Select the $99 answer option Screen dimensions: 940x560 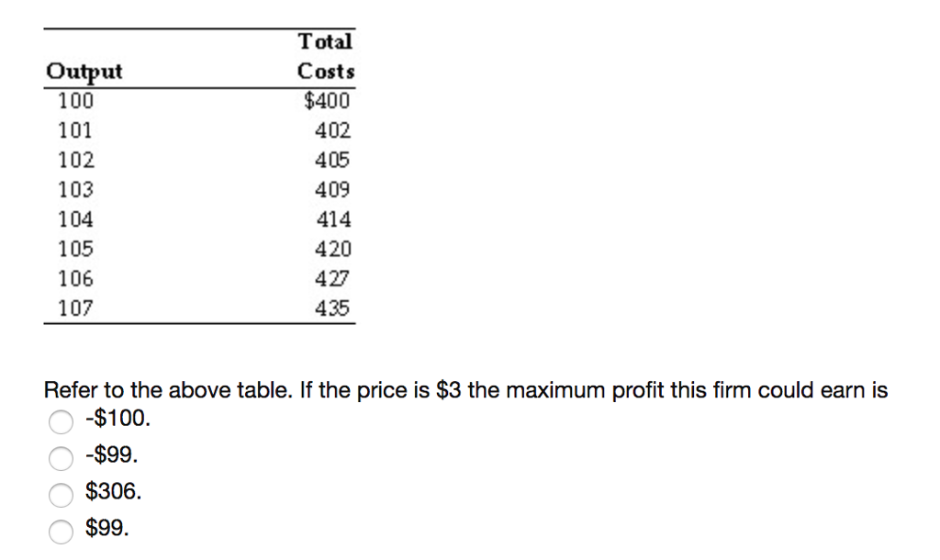coord(62,532)
